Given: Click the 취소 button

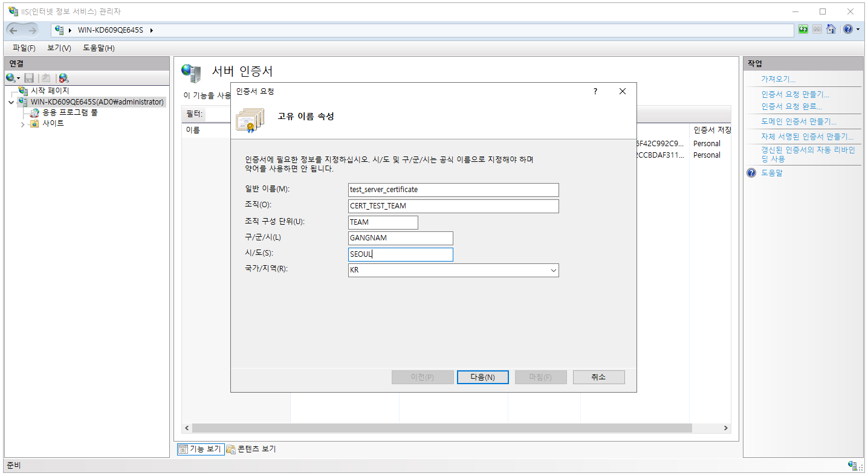Looking at the screenshot, I should tap(598, 377).
